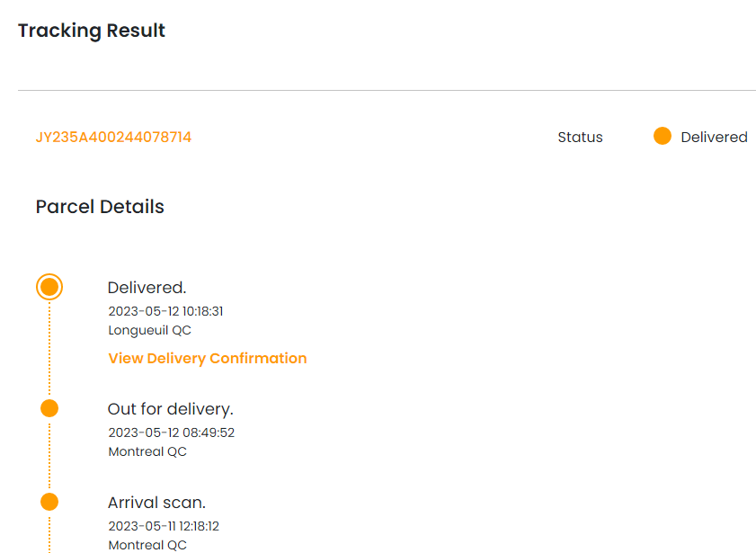Click the 2023-05-11 12:18:12 timestamp
The height and width of the screenshot is (553, 756).
point(164,526)
